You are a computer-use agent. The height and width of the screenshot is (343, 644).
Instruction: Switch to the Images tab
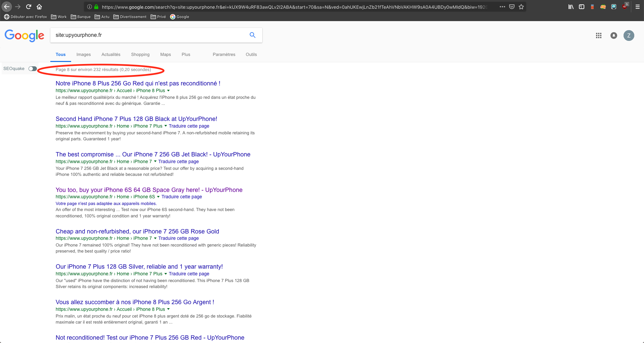click(84, 55)
